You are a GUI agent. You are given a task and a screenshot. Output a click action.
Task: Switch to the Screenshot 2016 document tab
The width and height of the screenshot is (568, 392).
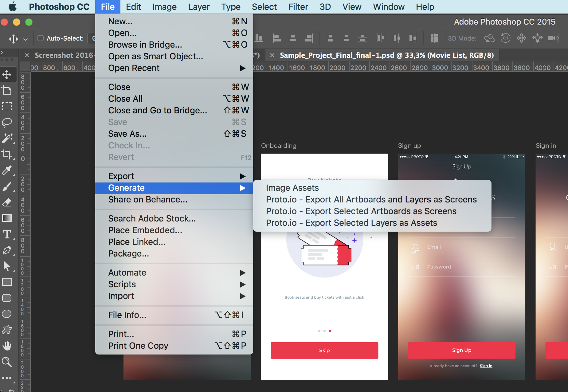64,55
